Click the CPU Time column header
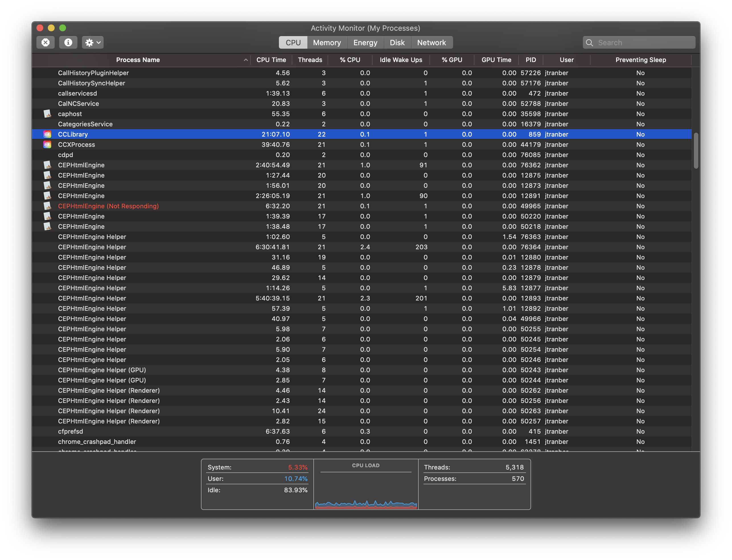732x560 pixels. (272, 59)
